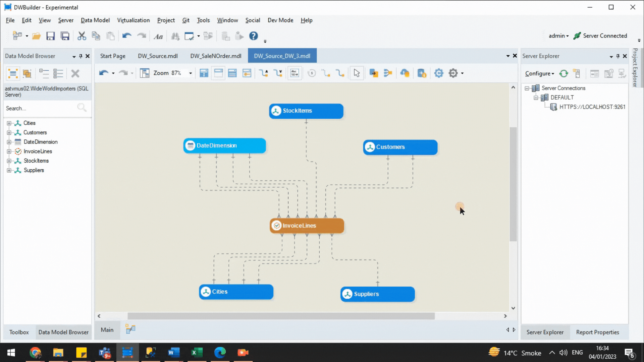Screen dimensions: 644x362
Task: Expand the InvoiceLines tree node
Action: pyautogui.click(x=9, y=152)
